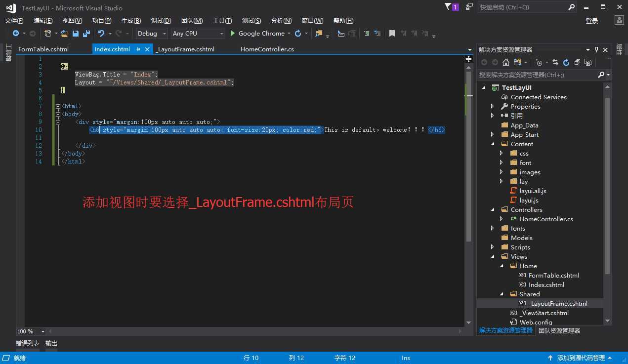Image resolution: width=628 pixels, height=364 pixels.
Task: Collapse the body tag block
Action: tap(58, 114)
